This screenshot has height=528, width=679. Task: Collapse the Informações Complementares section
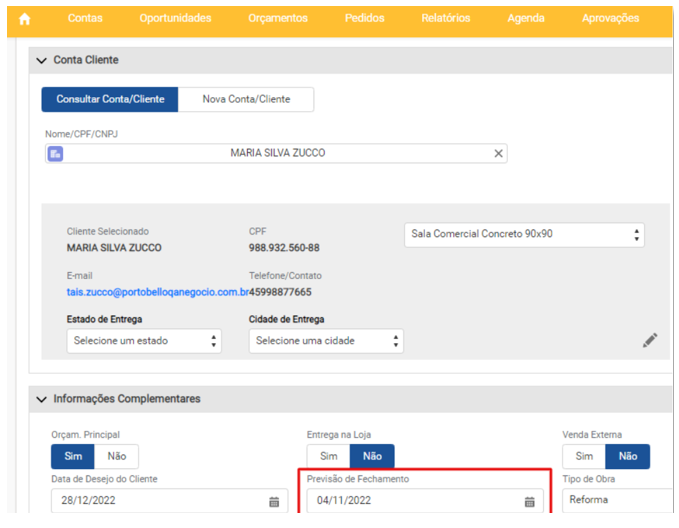(x=41, y=399)
